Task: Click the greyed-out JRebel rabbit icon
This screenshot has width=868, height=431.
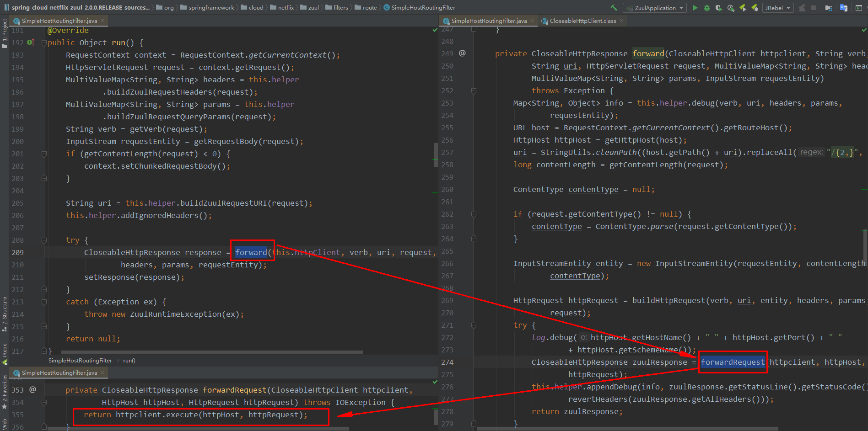Action: [802, 8]
